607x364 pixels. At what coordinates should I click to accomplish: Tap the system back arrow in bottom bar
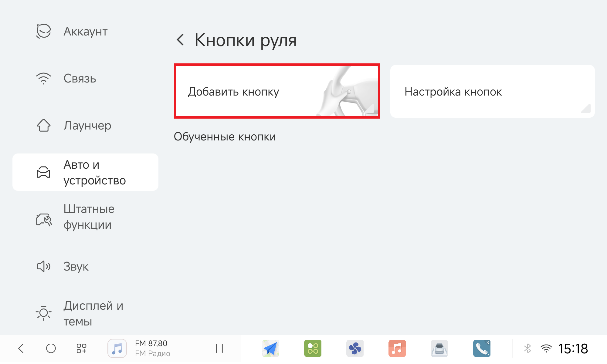tap(21, 348)
